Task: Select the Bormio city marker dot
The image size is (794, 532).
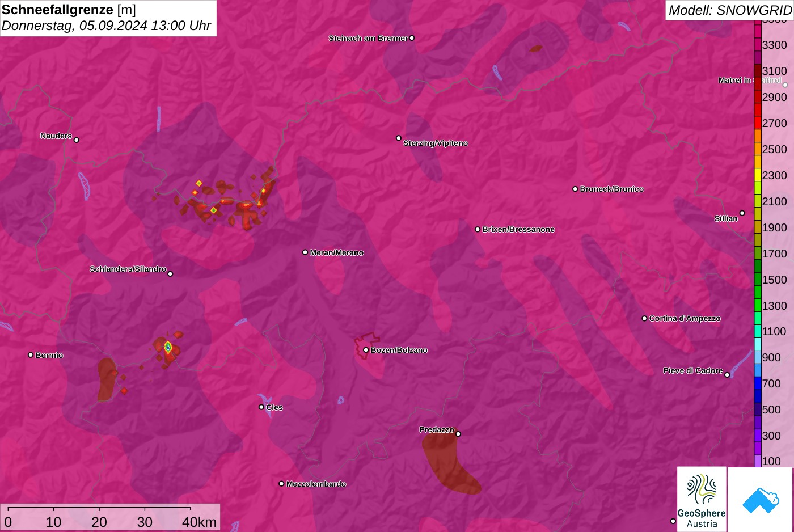Action: [31, 355]
